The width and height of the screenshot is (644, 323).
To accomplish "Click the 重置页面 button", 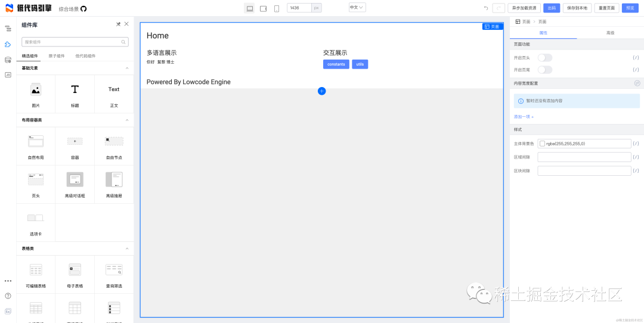I will pos(606,8).
